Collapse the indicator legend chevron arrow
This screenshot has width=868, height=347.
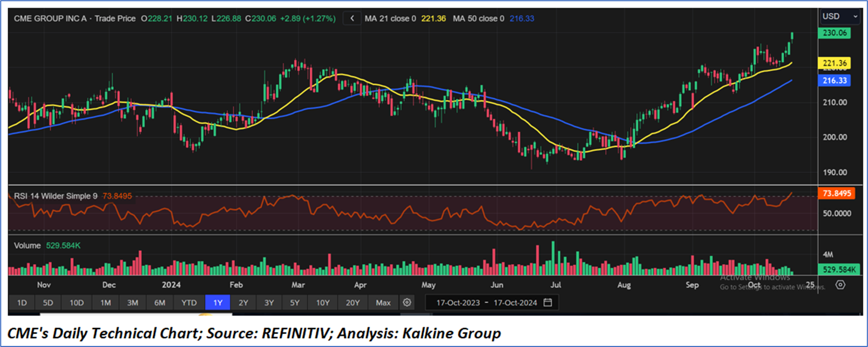point(352,18)
